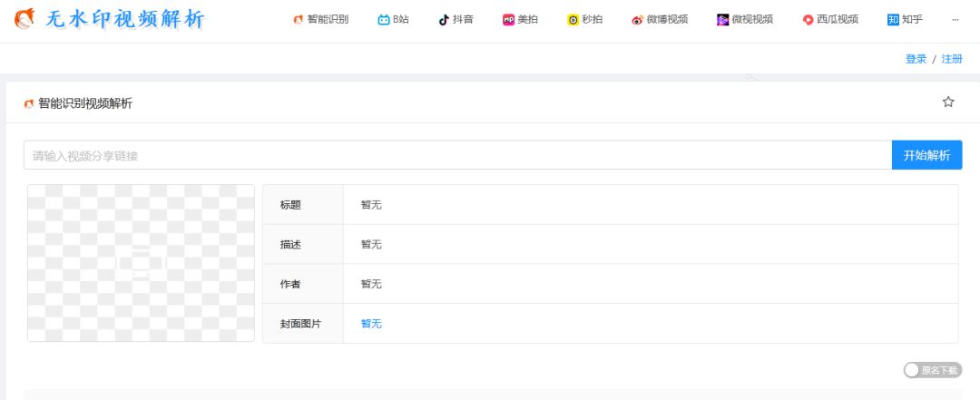Focus the 请输入视频分享链接 input field

click(457, 155)
